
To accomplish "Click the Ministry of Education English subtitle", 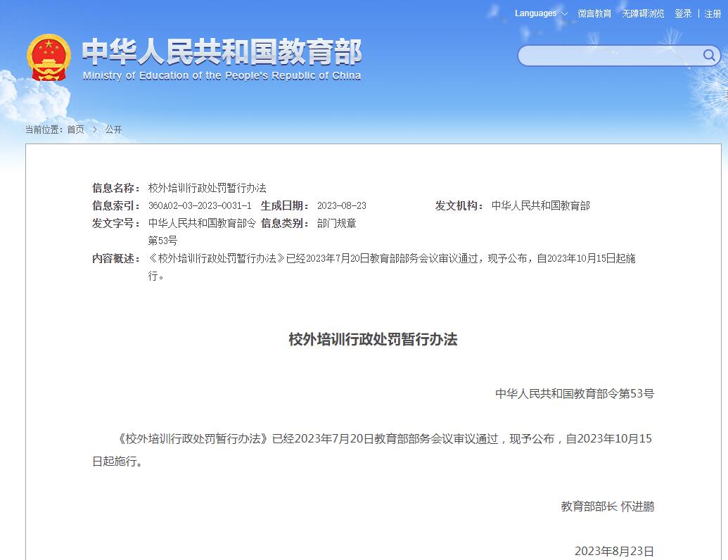I will (x=222, y=76).
